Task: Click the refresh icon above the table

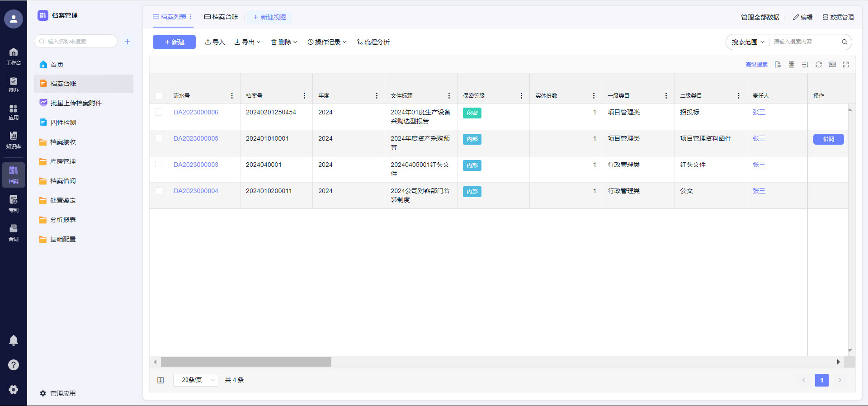Action: coord(818,65)
